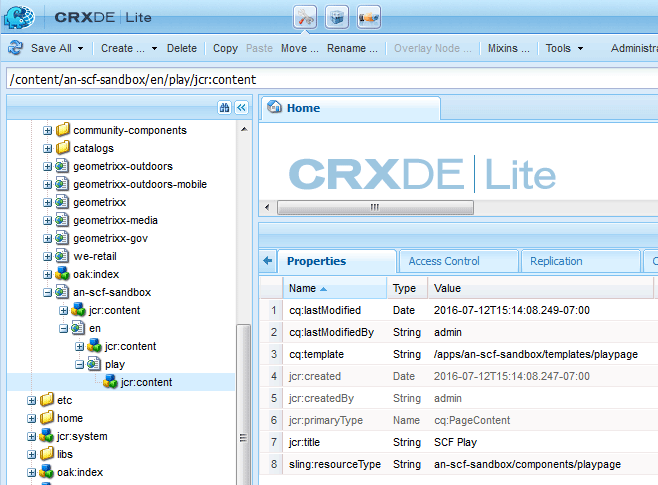Image resolution: width=658 pixels, height=485 pixels.
Task: Click the oak:index node icon under content
Action: pos(62,274)
